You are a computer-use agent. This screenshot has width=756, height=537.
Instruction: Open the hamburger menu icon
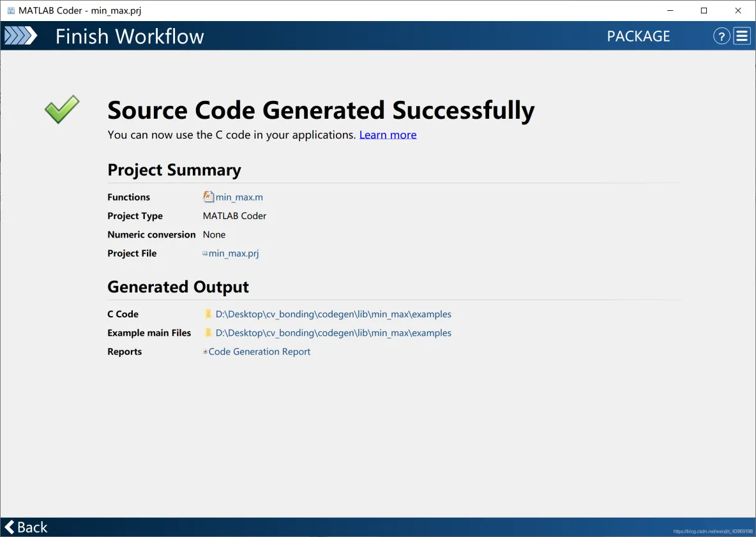[742, 36]
